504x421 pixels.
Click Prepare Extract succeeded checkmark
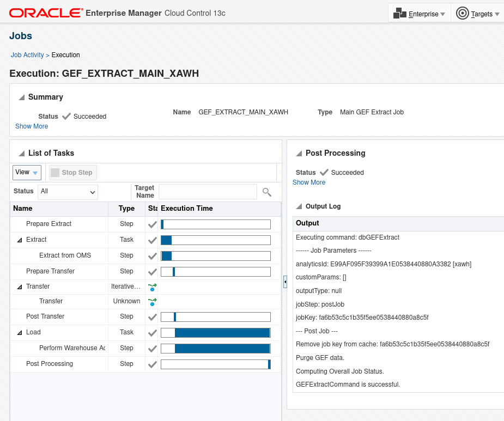click(153, 224)
